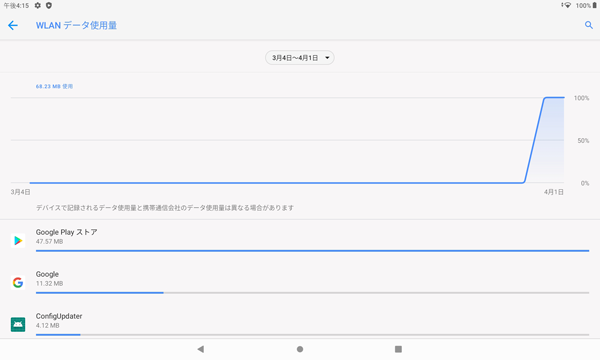
Task: Tap the ConfigUpdater Android icon
Action: [x=18, y=324]
